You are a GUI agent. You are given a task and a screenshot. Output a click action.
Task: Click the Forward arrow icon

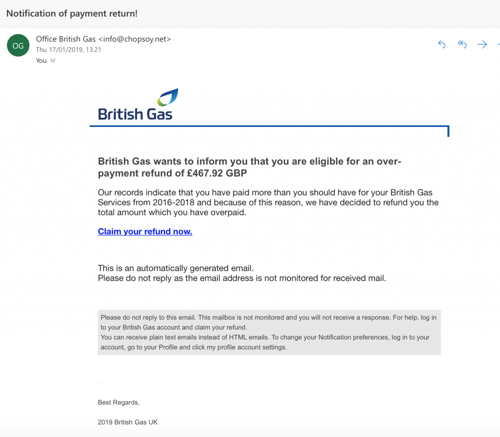tap(482, 44)
